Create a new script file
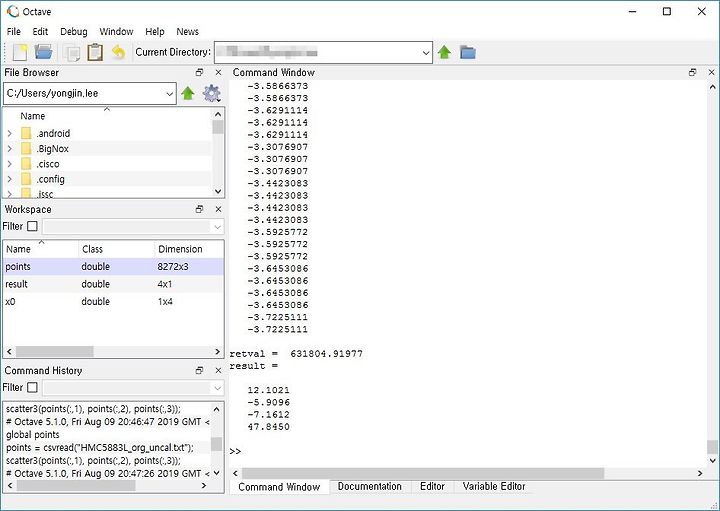The image size is (720, 511). [20, 52]
